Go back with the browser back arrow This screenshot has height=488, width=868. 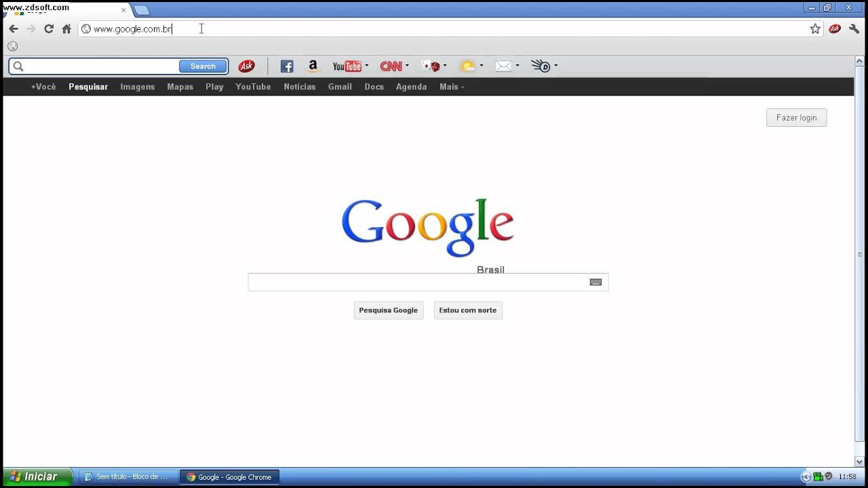pos(14,28)
